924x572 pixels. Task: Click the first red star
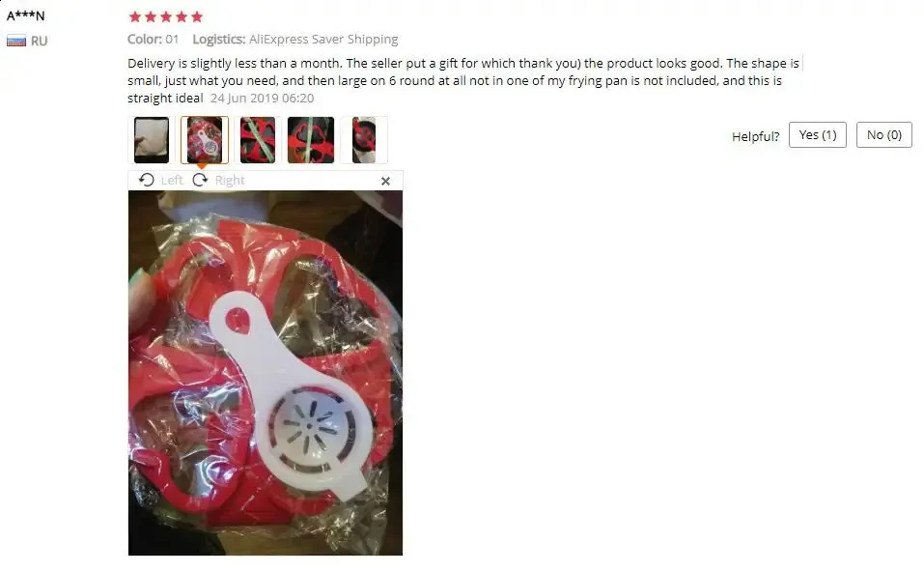(x=135, y=16)
